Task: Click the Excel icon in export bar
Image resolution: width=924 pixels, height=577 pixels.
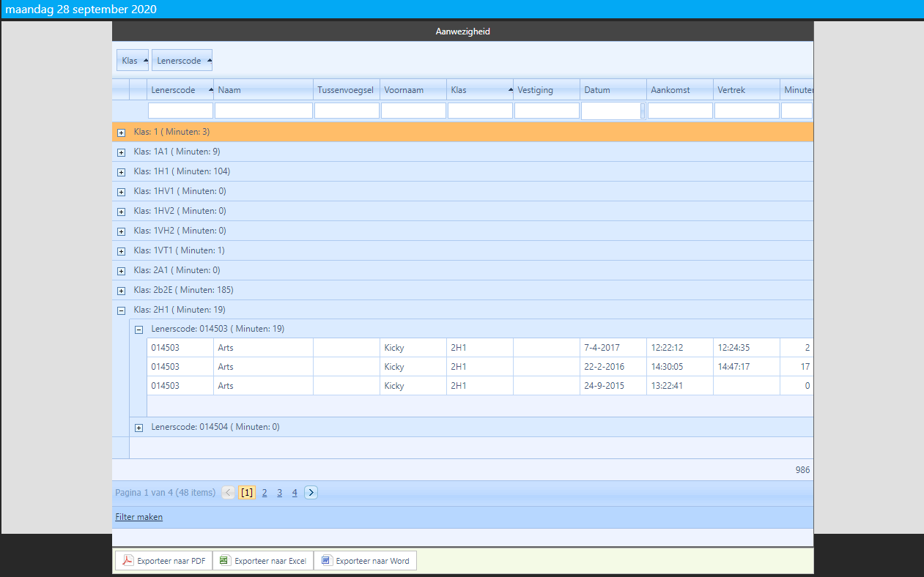Action: point(225,561)
